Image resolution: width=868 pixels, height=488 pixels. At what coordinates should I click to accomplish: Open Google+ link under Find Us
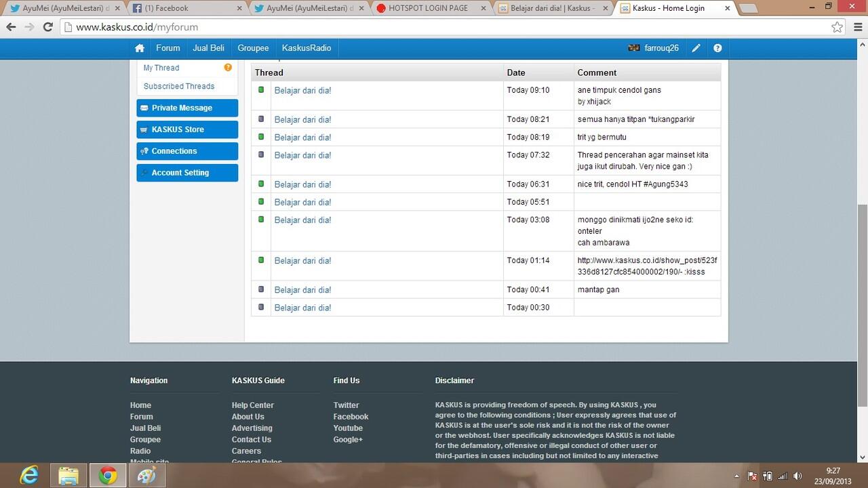tap(348, 440)
